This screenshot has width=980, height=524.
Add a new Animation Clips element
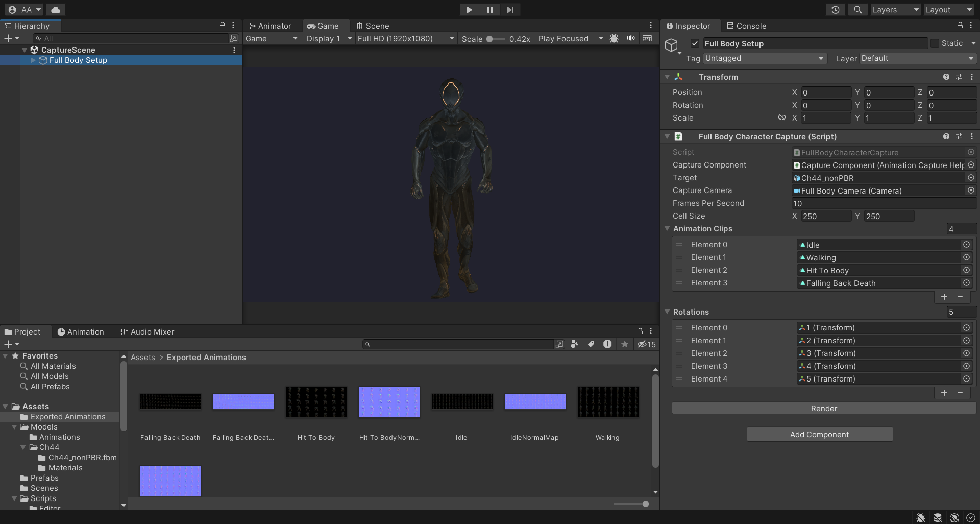tap(944, 297)
